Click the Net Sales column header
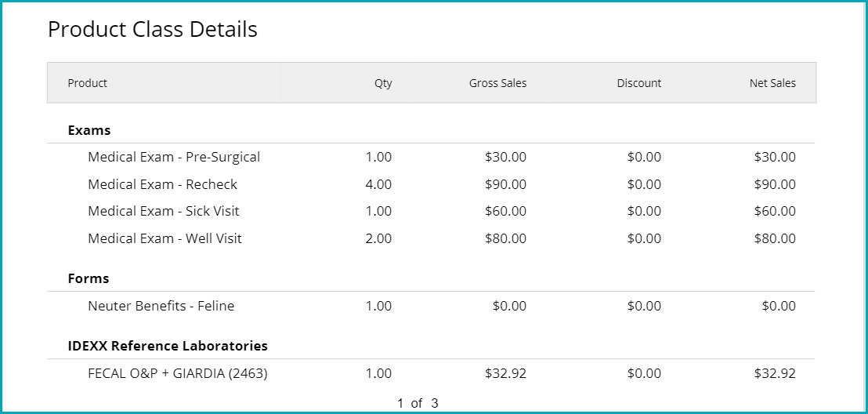The image size is (868, 414). click(x=772, y=83)
